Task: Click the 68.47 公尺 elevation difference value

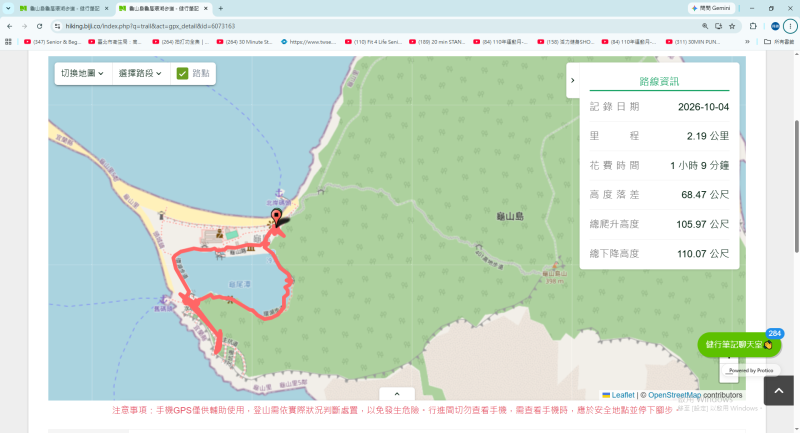Action: [705, 195]
